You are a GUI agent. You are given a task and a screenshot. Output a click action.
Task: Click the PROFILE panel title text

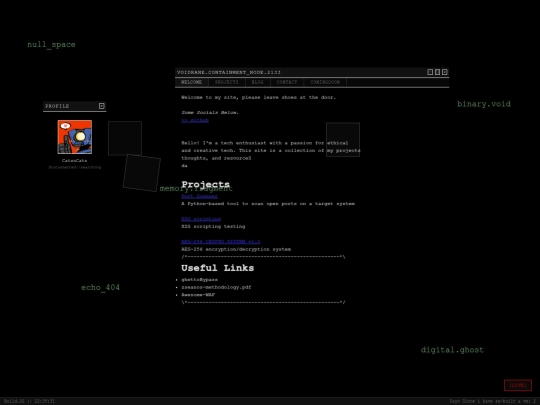click(x=57, y=106)
